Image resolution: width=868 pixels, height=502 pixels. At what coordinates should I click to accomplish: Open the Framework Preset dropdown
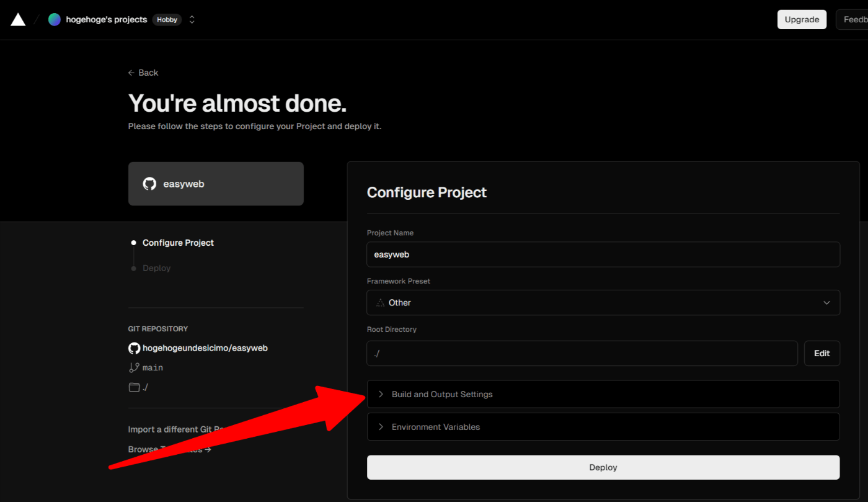(603, 303)
